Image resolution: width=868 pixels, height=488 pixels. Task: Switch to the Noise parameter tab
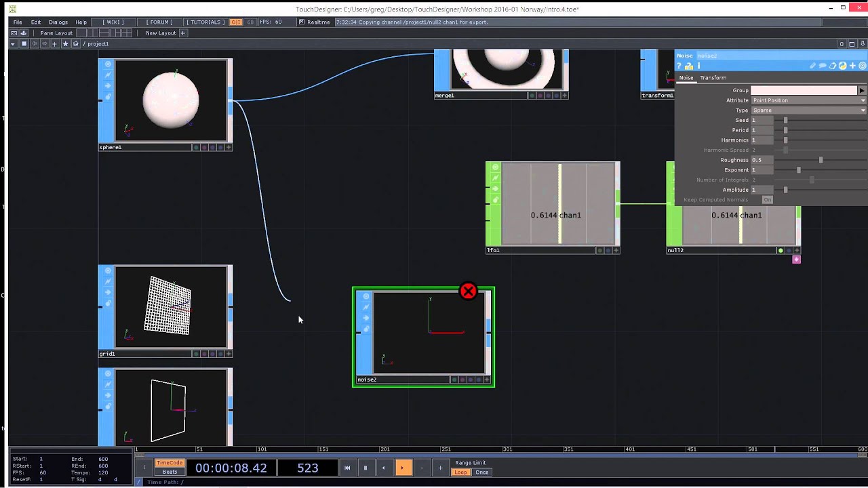[687, 78]
